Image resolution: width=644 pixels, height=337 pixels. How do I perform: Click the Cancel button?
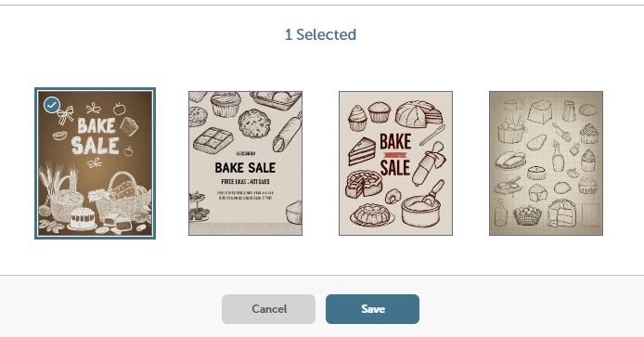pyautogui.click(x=268, y=309)
